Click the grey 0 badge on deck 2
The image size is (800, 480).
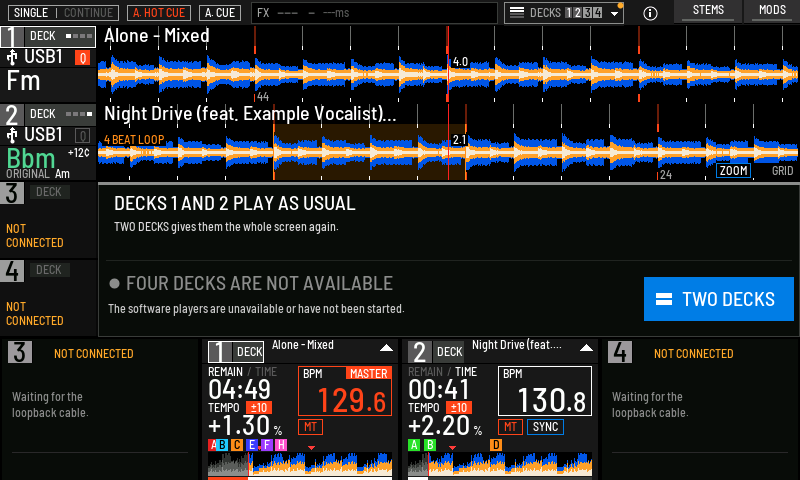tap(83, 136)
